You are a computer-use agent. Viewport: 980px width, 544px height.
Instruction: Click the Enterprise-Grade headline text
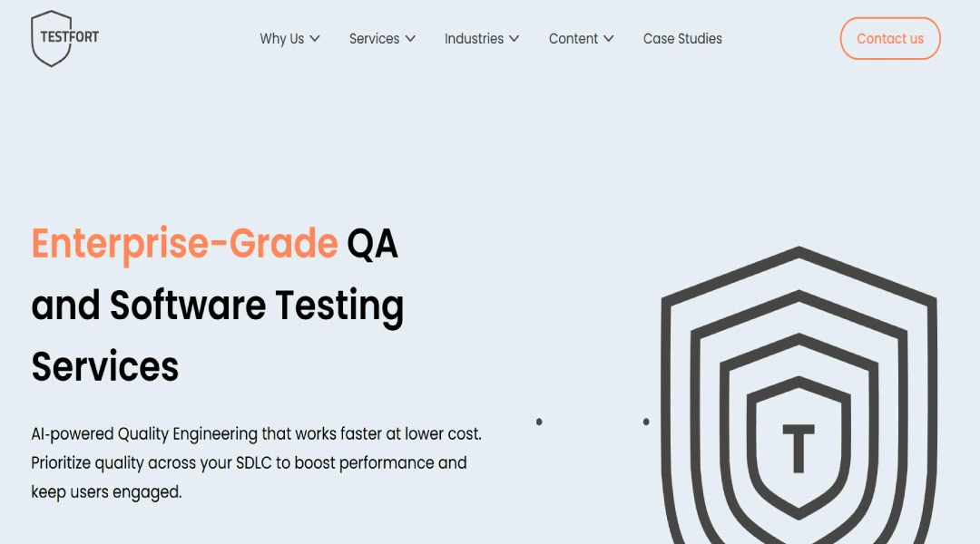[x=181, y=243]
